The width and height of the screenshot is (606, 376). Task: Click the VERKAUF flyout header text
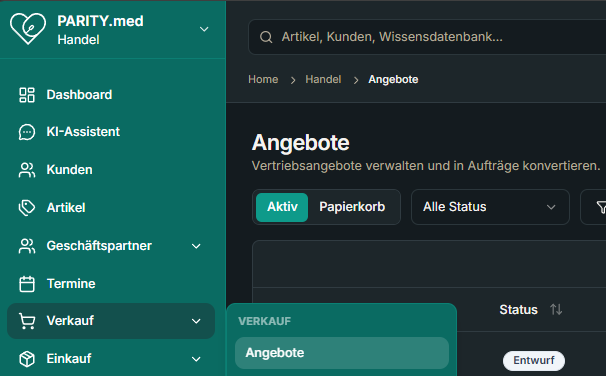265,321
